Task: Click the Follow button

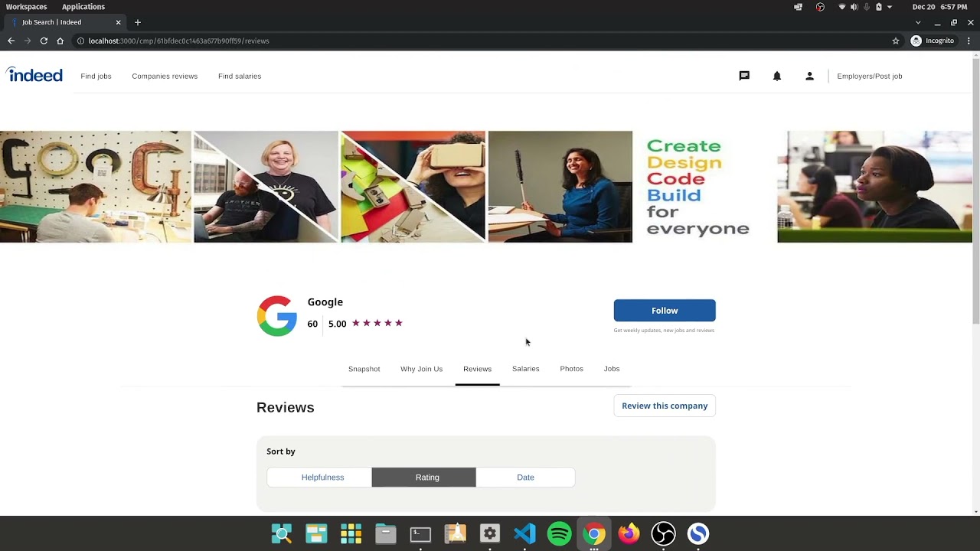Action: 665,311
